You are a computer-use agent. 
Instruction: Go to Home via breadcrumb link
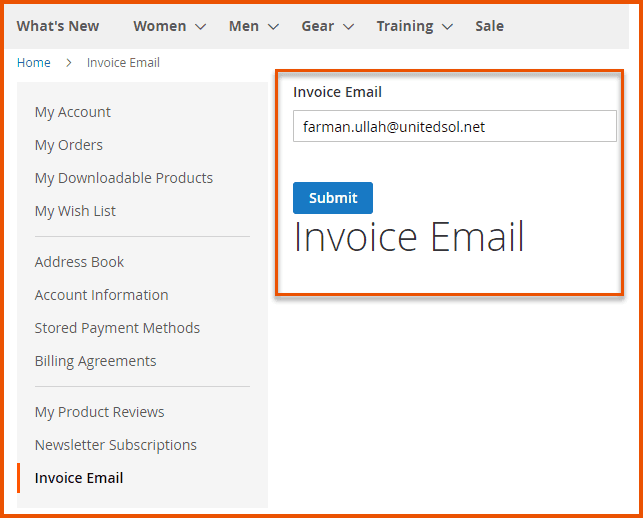pyautogui.click(x=33, y=63)
